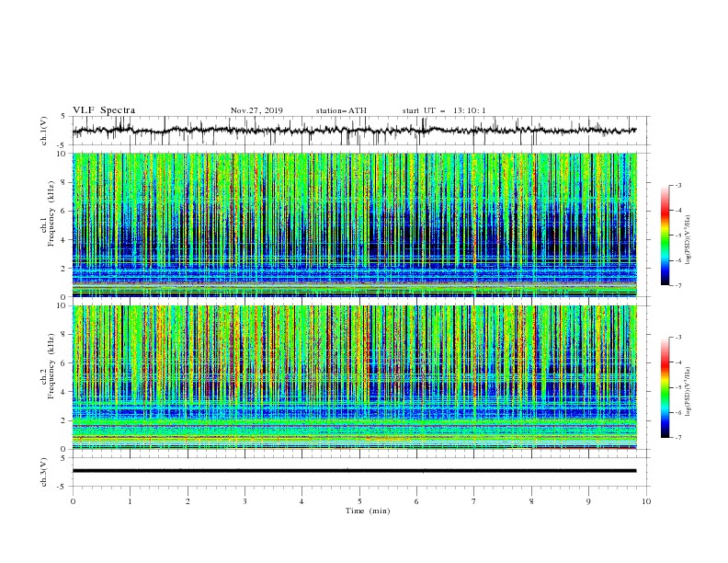Click the ch.2 PSD color scale bar
The image size is (728, 563).
[x=665, y=387]
